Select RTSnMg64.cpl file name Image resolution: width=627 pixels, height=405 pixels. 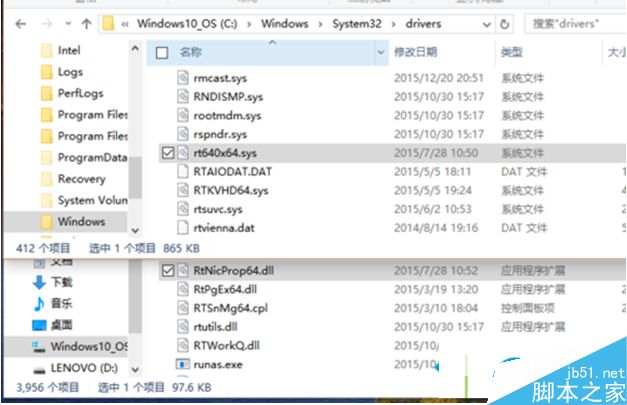(230, 308)
